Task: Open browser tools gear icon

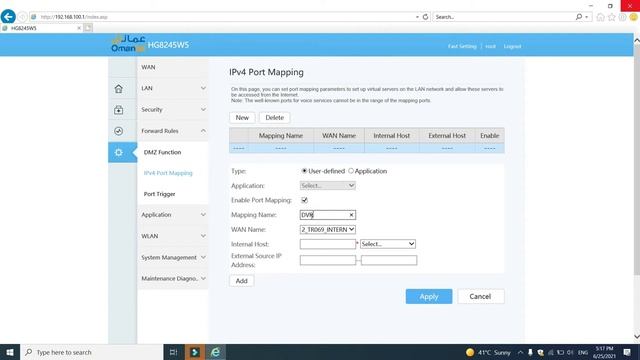Action: coord(622,17)
